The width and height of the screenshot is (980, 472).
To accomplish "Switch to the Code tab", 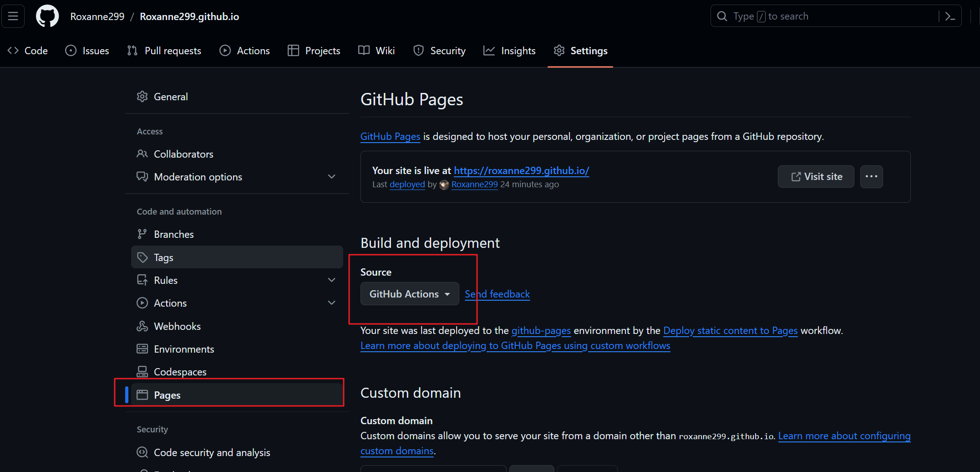I will click(x=28, y=51).
